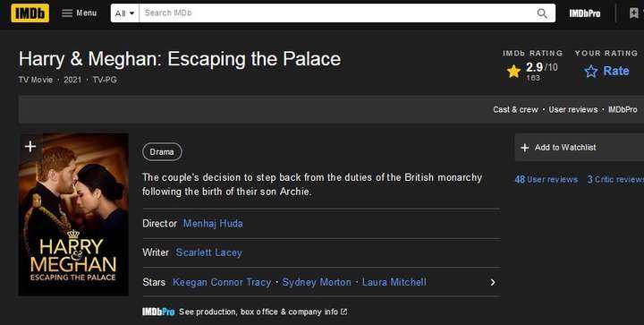Open director Menhaj Huda's page
644x325 pixels.
(x=213, y=224)
